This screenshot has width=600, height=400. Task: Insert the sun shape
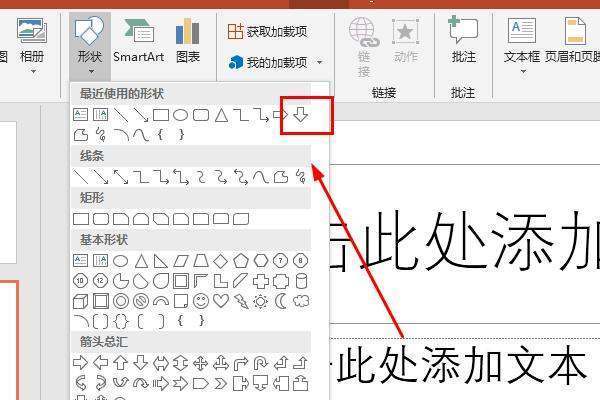tap(261, 302)
